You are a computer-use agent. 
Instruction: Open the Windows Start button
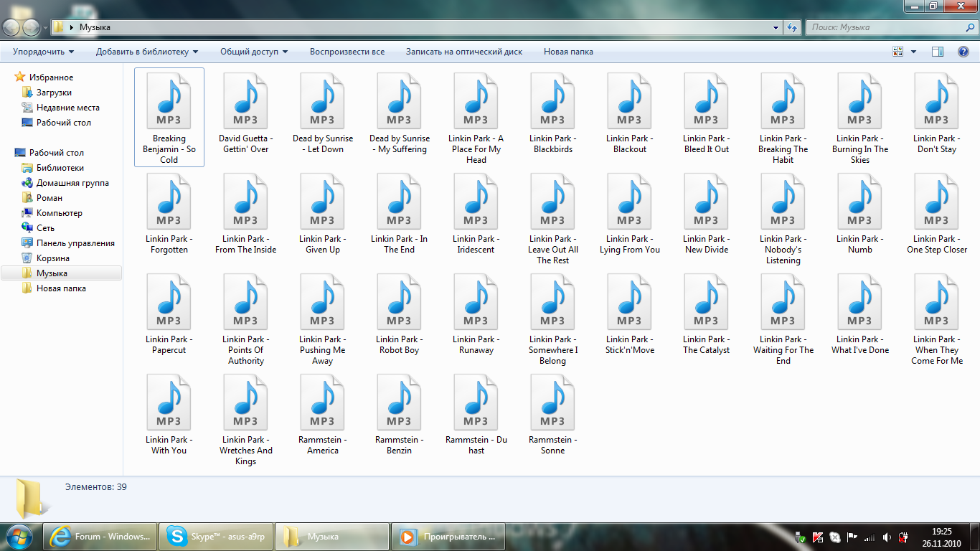[19, 536]
